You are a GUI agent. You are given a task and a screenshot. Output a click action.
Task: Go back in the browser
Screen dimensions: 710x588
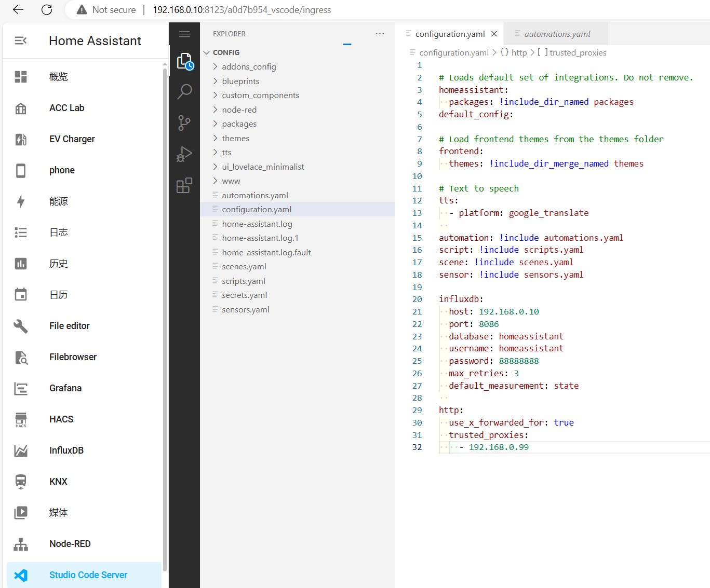[18, 10]
